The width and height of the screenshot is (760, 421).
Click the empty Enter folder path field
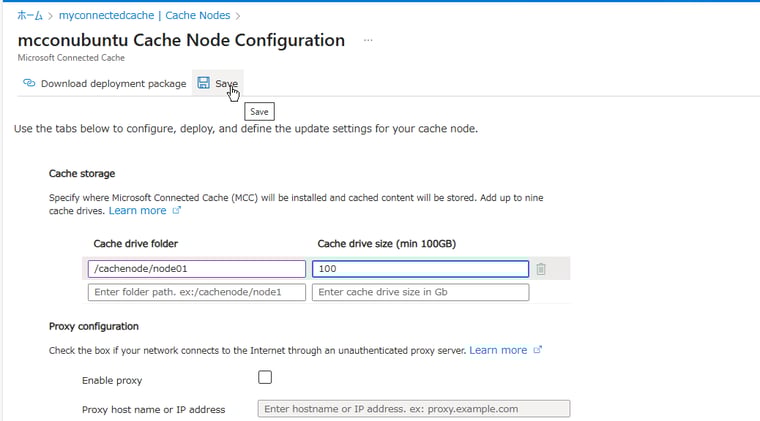coord(197,292)
